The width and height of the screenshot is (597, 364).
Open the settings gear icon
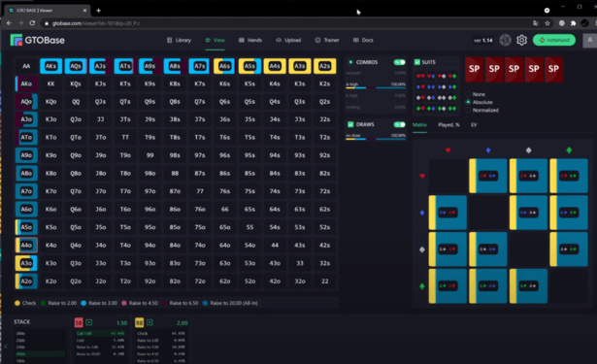point(521,40)
